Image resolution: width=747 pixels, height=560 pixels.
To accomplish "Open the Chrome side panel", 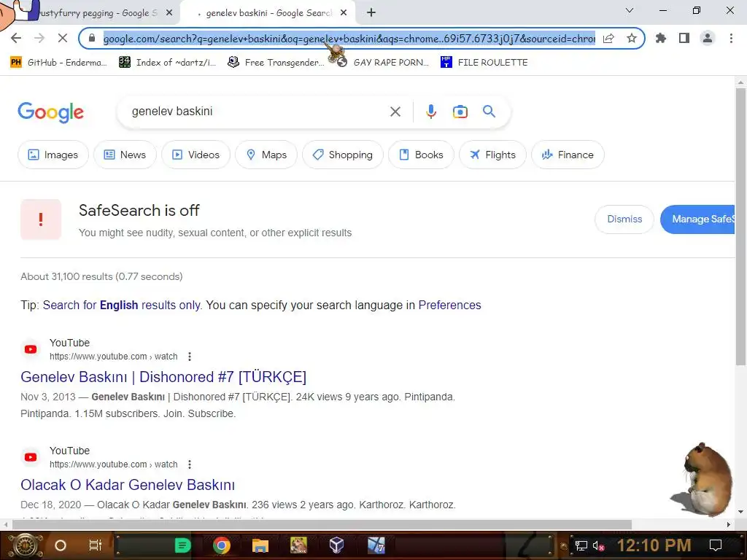I will (x=684, y=38).
